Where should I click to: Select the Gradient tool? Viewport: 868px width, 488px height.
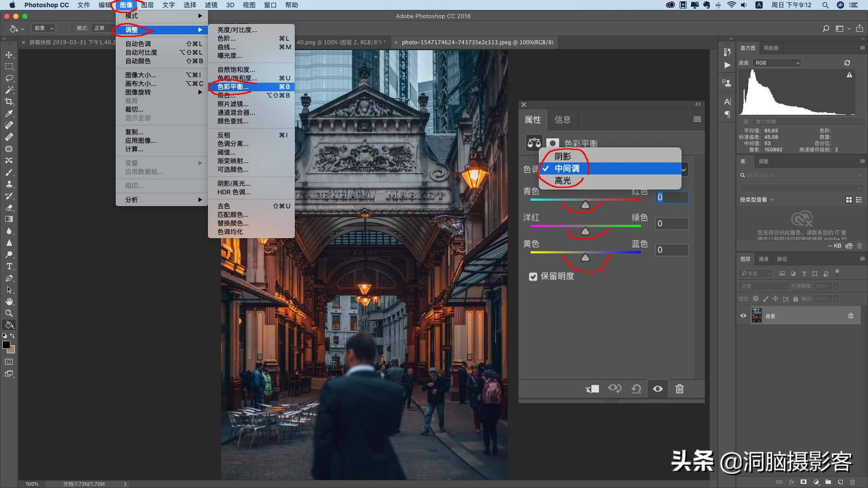[9, 219]
